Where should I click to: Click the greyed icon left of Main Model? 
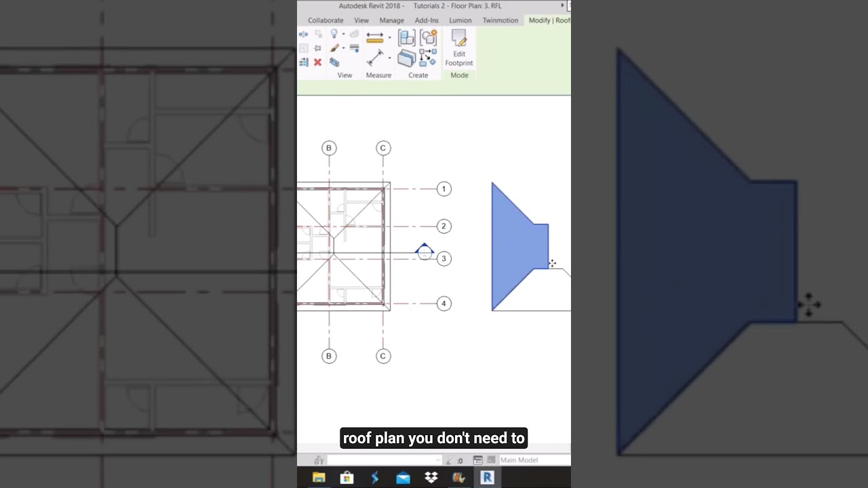click(491, 460)
